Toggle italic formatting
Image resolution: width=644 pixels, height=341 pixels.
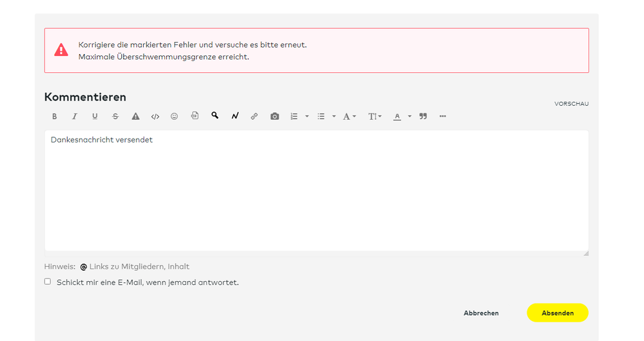pos(74,116)
